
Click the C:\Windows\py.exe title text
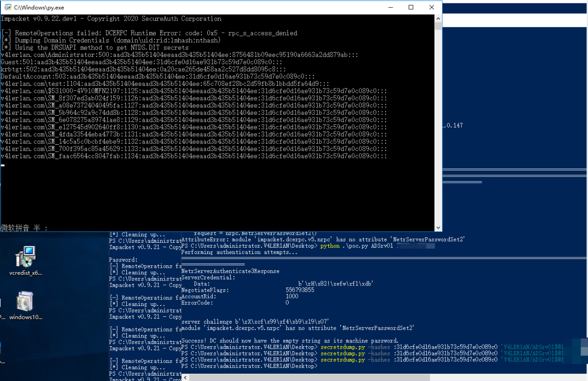39,8
